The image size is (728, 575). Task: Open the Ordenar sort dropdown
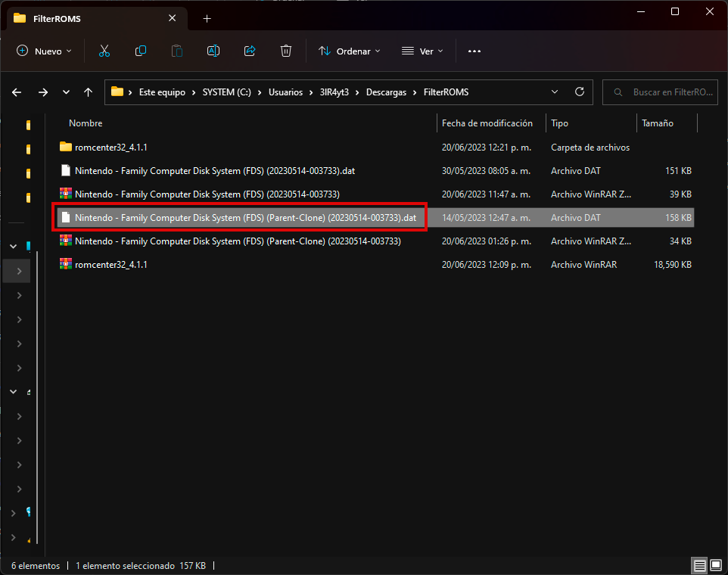point(349,51)
